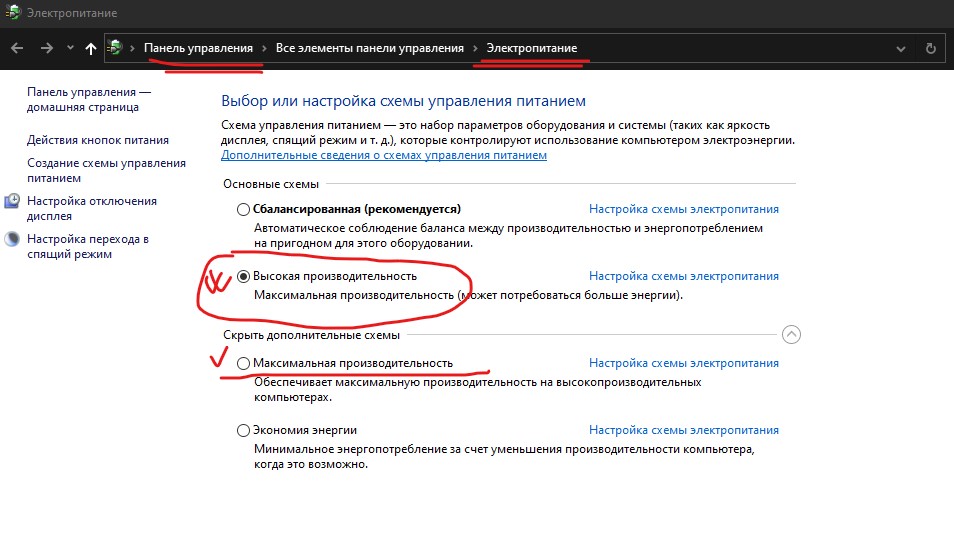Click the power options icon in address bar
The width and height of the screenshot is (954, 535).
coord(116,48)
